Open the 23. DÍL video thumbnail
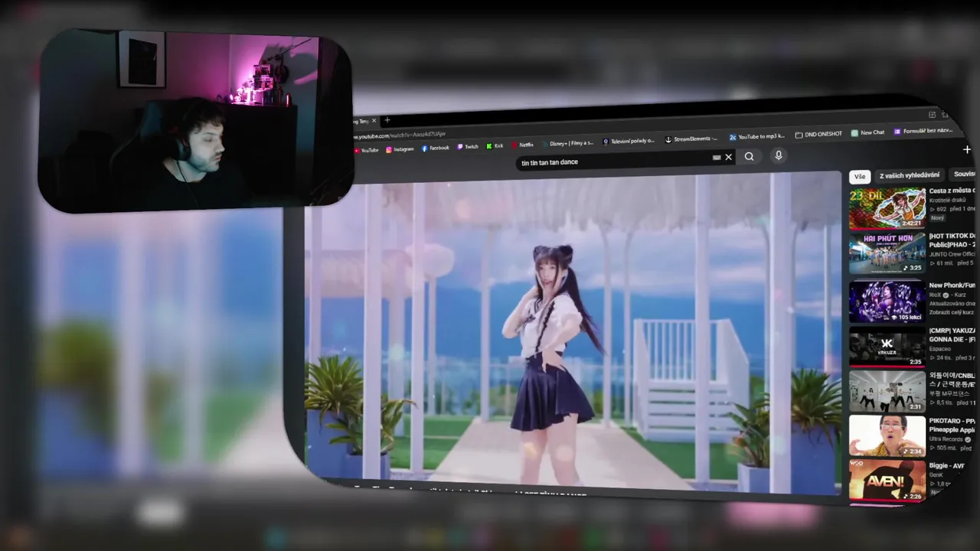Screen dimensions: 980x551 click(887, 208)
